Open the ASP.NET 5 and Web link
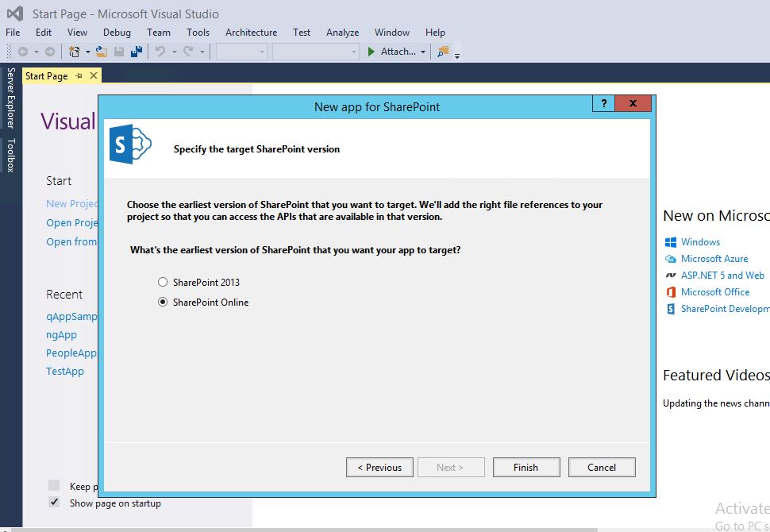Screen dimensions: 770x532 click(722, 276)
